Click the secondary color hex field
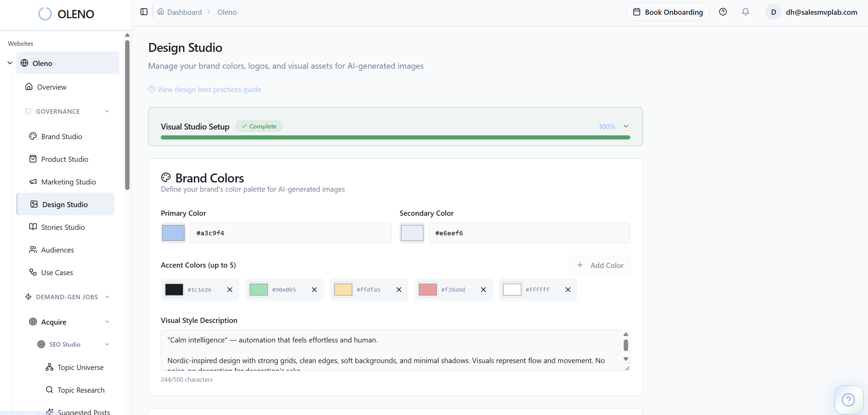The image size is (868, 415). click(529, 233)
